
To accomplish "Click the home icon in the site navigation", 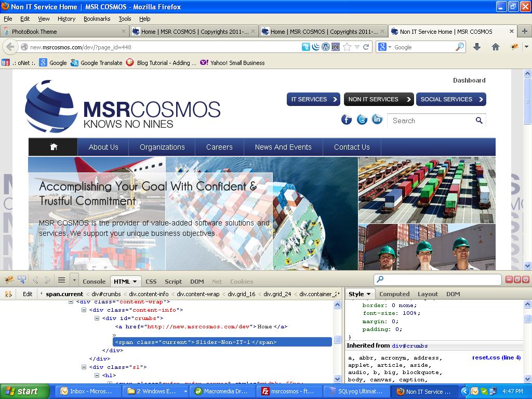I will pos(54,147).
